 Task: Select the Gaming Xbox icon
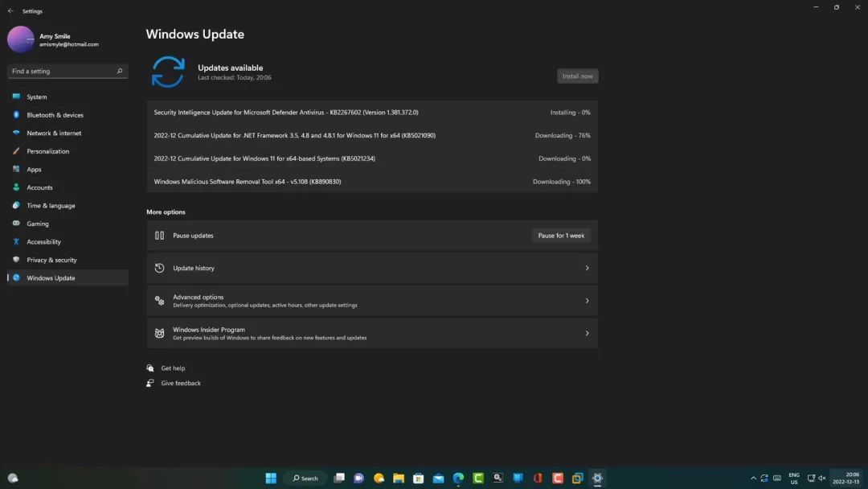(x=18, y=224)
